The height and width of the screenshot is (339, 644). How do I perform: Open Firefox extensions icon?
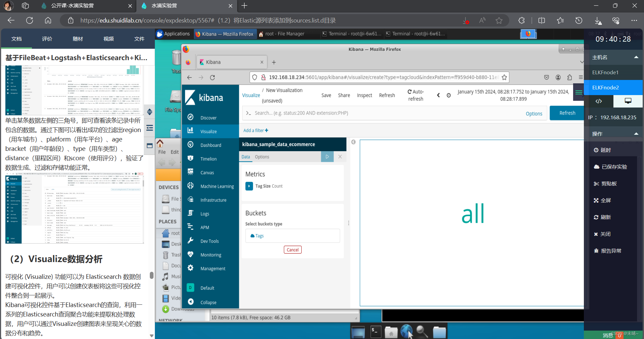569,78
